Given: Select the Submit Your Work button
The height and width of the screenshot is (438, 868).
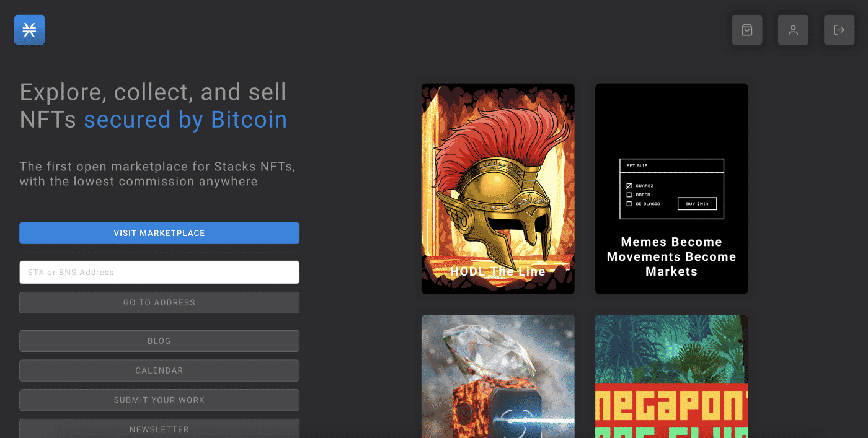Looking at the screenshot, I should pyautogui.click(x=159, y=400).
